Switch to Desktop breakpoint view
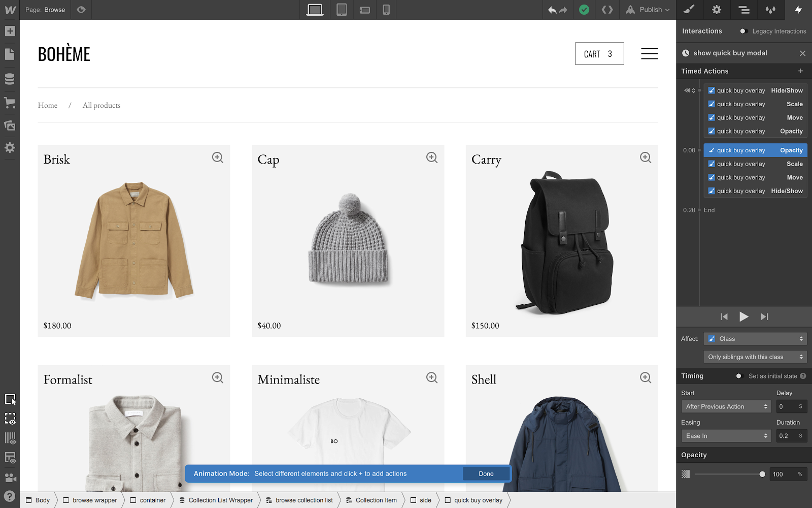 coord(315,10)
